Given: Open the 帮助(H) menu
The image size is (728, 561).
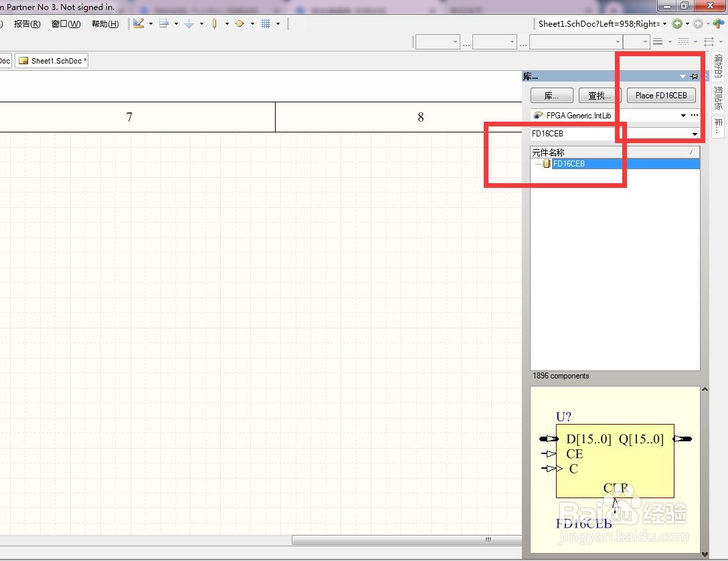Looking at the screenshot, I should (106, 23).
